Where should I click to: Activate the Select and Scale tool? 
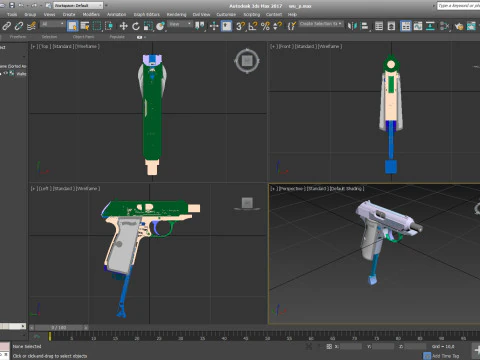tap(148, 26)
